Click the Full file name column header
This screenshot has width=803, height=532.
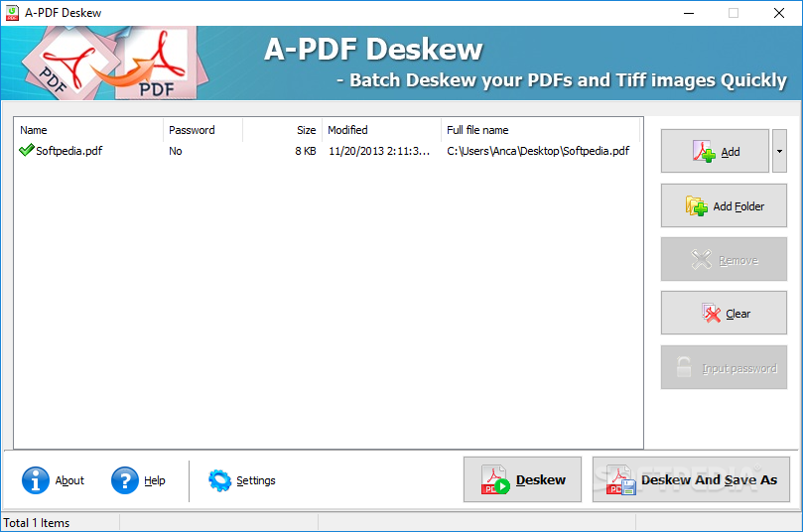tap(540, 130)
